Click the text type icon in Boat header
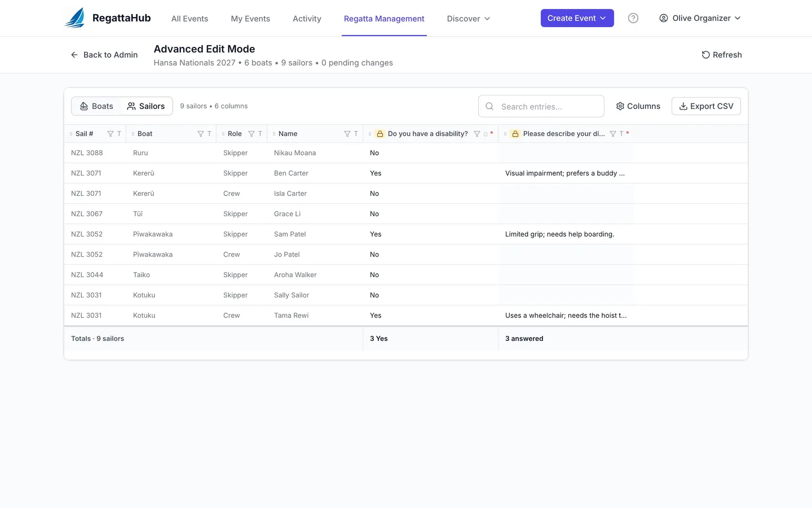The height and width of the screenshot is (508, 812). click(209, 134)
